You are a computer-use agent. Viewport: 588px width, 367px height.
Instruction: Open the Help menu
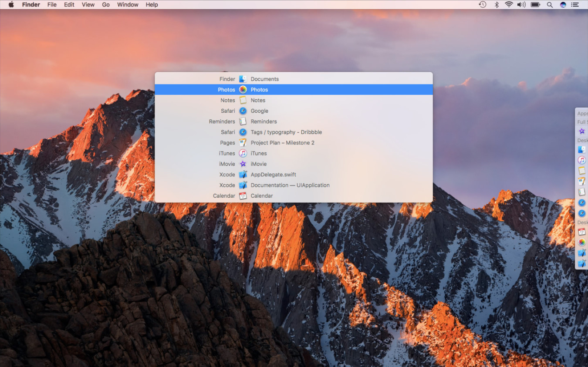click(x=152, y=4)
